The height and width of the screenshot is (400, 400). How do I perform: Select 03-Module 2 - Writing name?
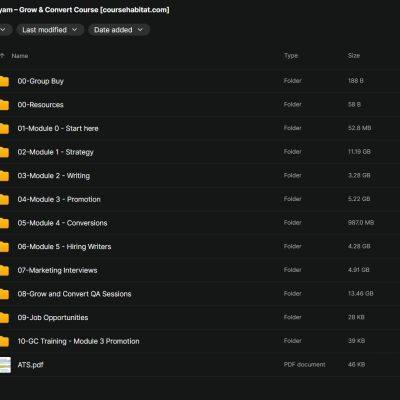click(x=54, y=176)
